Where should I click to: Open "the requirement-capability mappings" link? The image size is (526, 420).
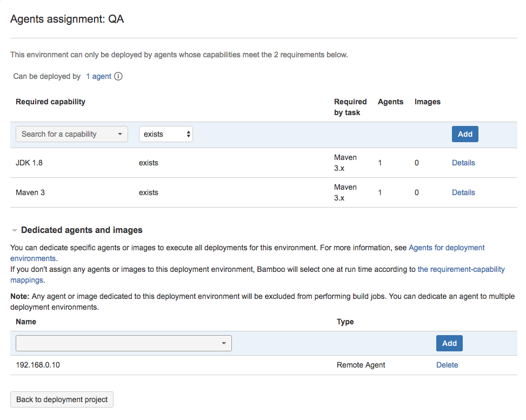461,269
